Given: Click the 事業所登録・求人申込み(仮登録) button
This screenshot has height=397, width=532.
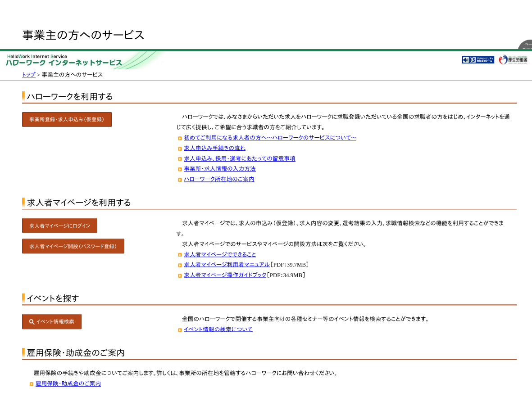Looking at the screenshot, I should pyautogui.click(x=67, y=120).
